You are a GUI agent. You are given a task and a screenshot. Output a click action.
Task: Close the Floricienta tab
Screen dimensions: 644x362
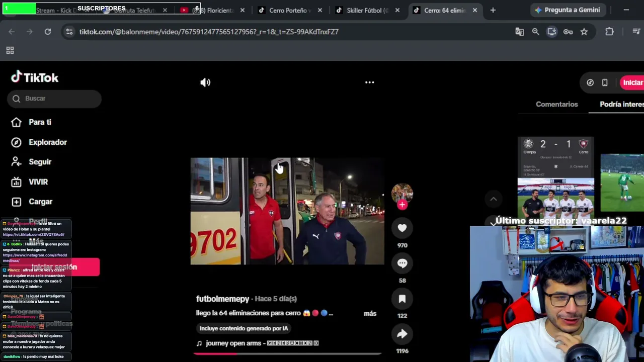click(x=243, y=10)
